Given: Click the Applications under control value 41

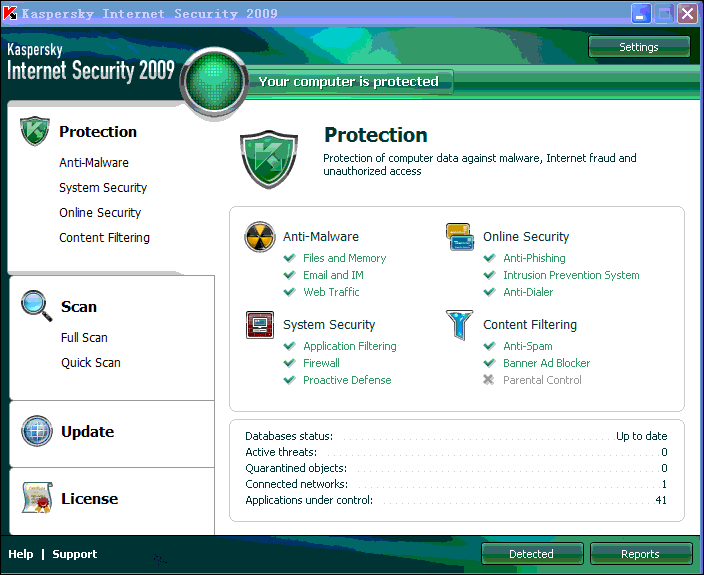Looking at the screenshot, I should coord(661,500).
